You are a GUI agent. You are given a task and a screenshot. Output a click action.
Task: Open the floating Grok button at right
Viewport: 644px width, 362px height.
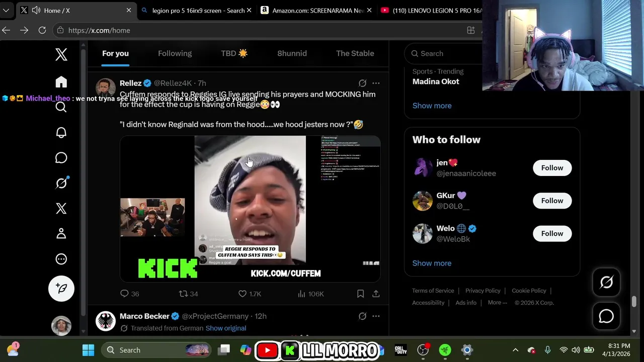tap(606, 283)
